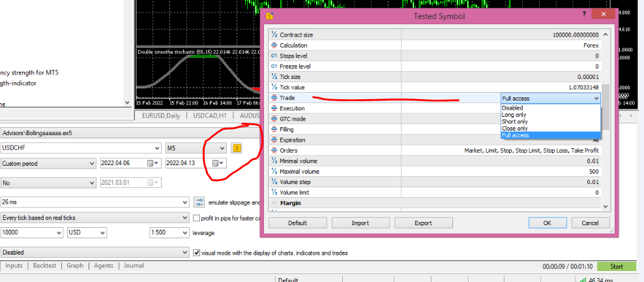Select the Tick size row
This screenshot has width=644, height=282.
(x=435, y=77)
